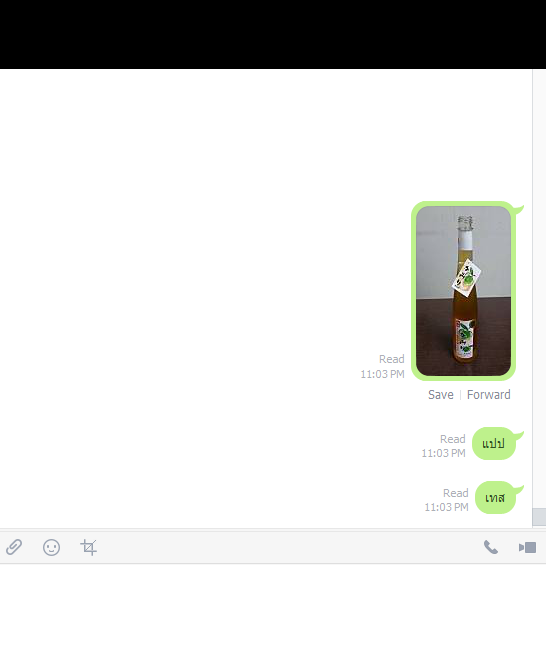Select the เทส message bubble
This screenshot has width=546, height=645.
pos(495,498)
